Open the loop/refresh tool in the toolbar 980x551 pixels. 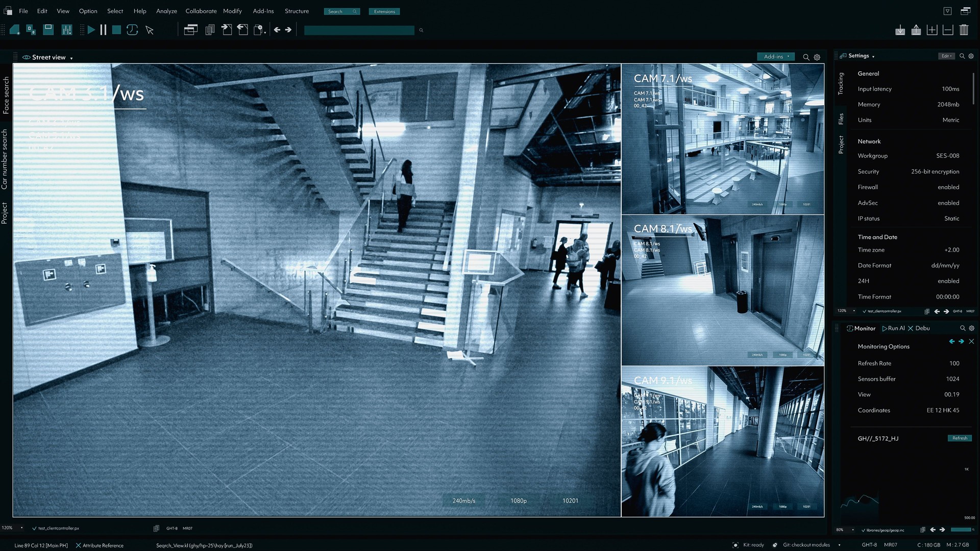tap(132, 30)
